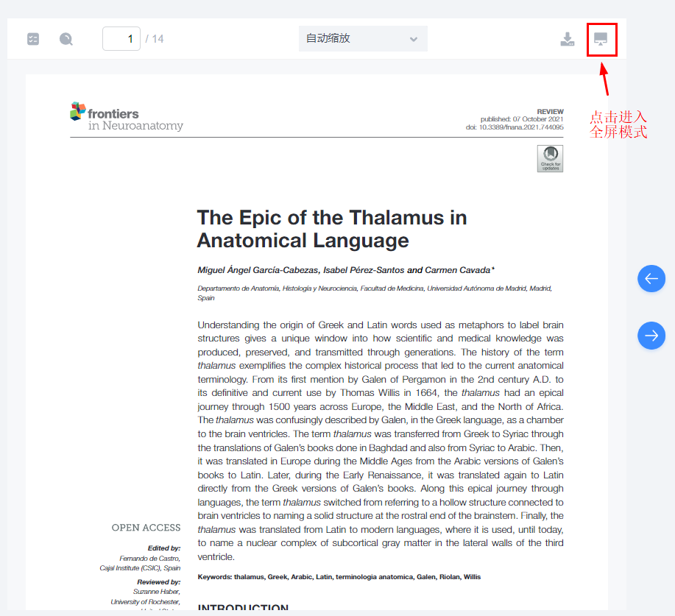Click the article title heading

(x=332, y=229)
